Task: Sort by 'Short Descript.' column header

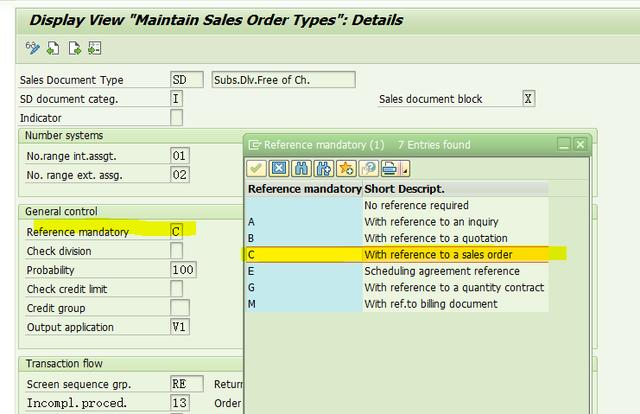Action: (x=405, y=188)
